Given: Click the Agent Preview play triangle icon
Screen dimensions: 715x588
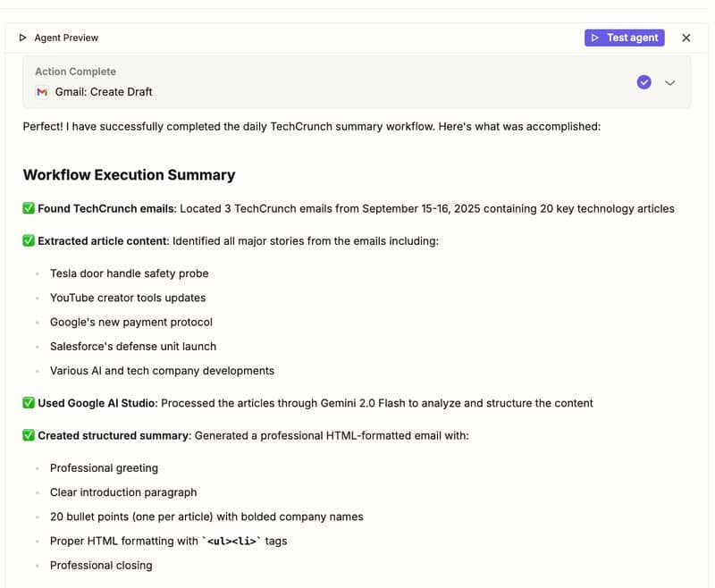Looking at the screenshot, I should click(x=23, y=38).
